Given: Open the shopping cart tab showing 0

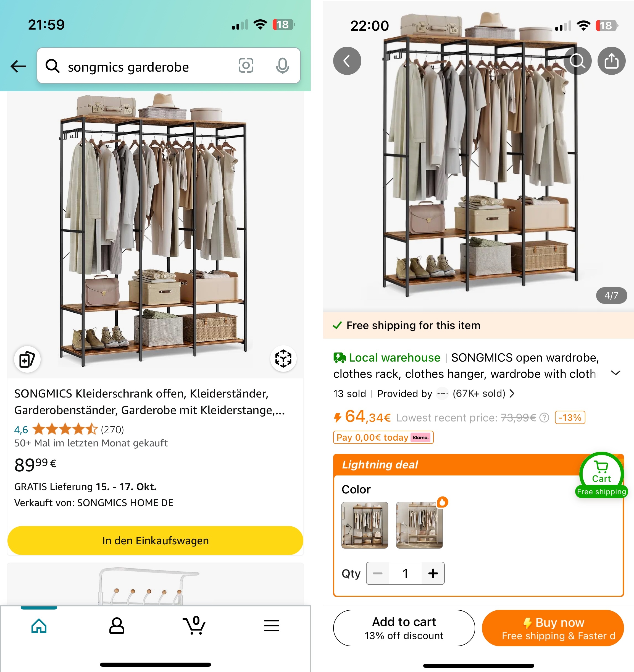Looking at the screenshot, I should point(194,626).
